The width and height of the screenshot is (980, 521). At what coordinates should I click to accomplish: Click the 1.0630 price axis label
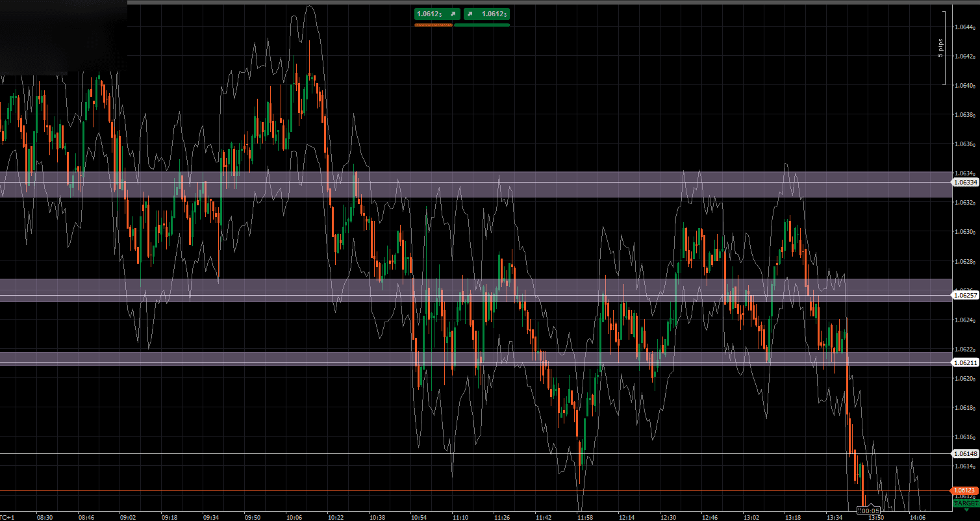[964, 232]
